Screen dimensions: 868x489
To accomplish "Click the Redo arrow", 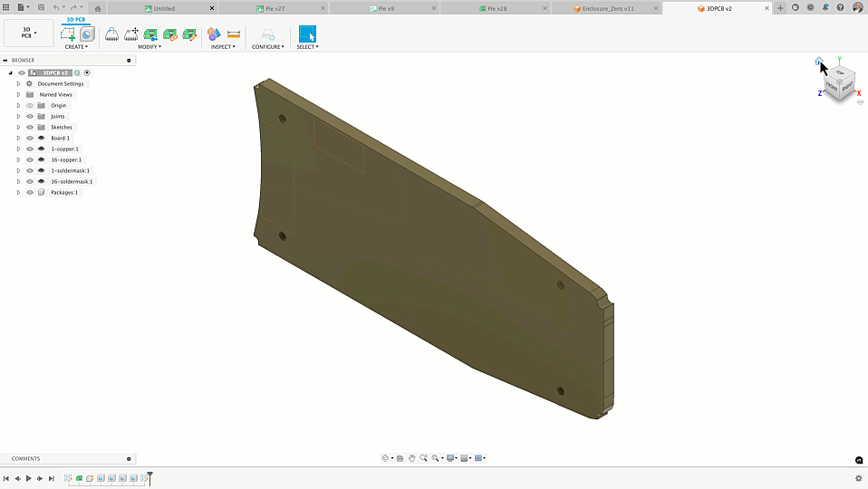I will (x=73, y=8).
